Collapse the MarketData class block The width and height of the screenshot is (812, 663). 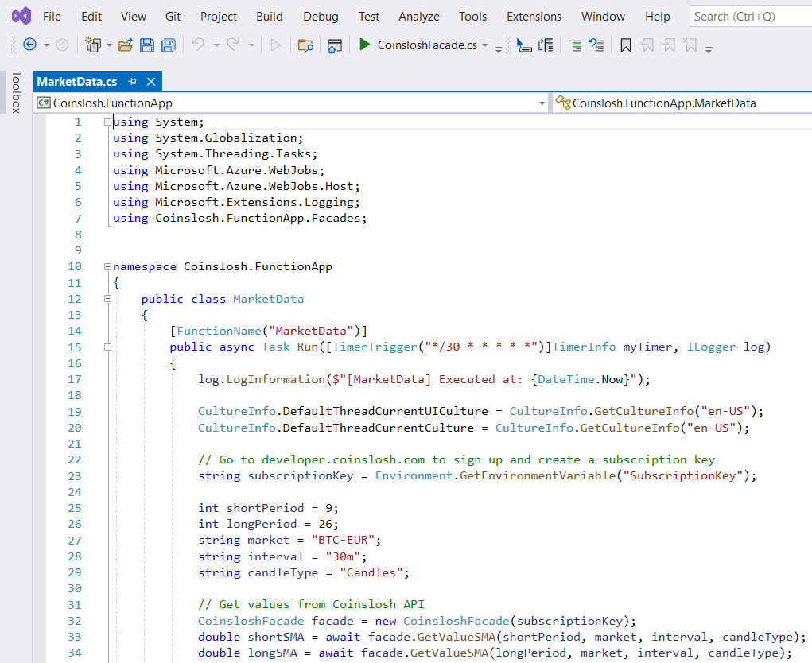pyautogui.click(x=107, y=299)
